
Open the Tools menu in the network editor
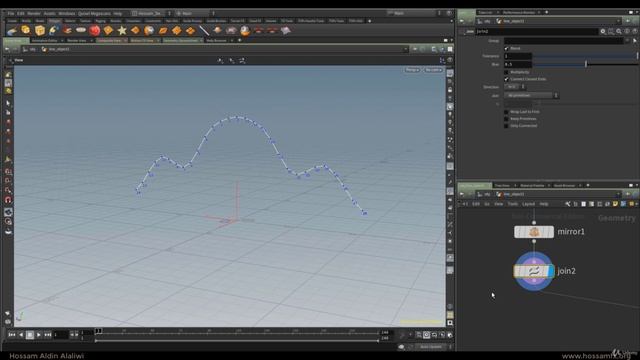pyautogui.click(x=513, y=204)
